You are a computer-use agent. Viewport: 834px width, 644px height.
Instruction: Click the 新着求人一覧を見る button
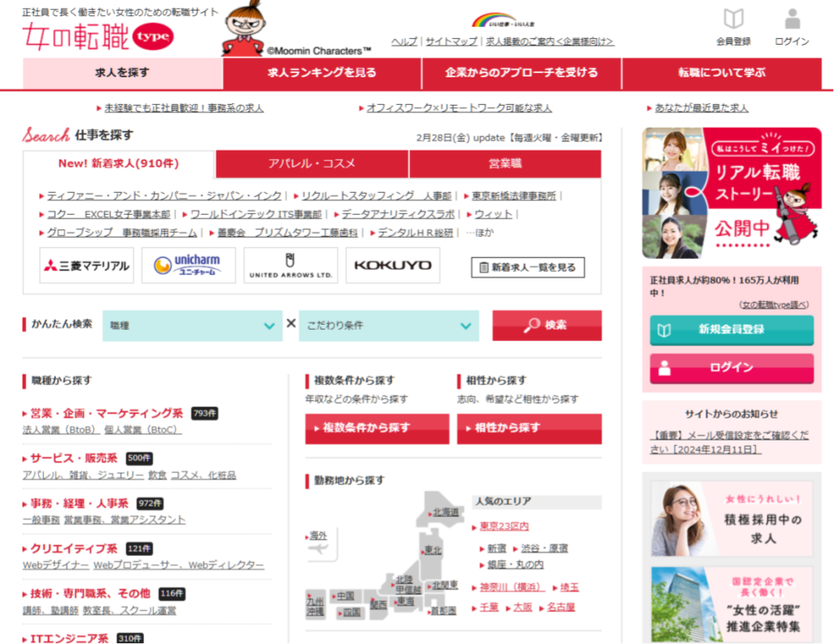tap(528, 267)
